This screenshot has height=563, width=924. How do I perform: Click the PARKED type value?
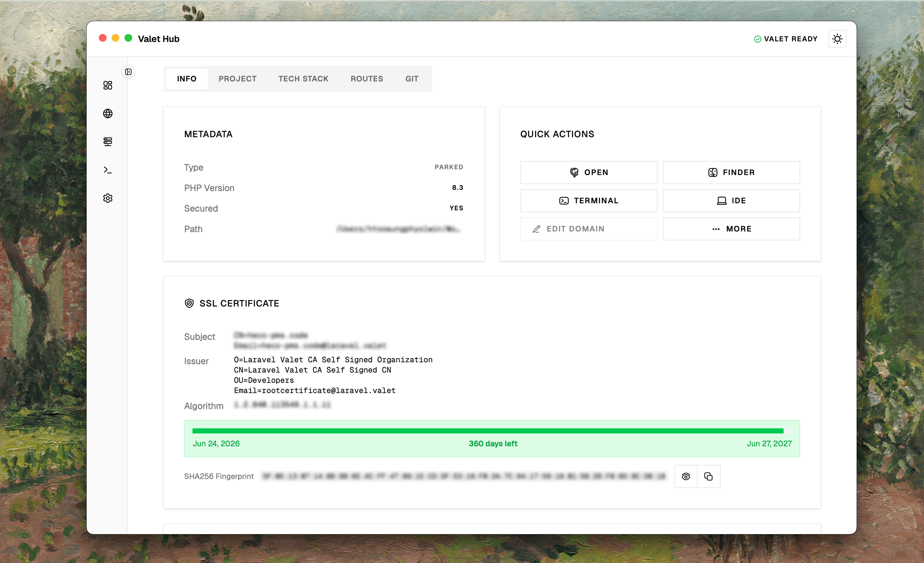coord(449,167)
